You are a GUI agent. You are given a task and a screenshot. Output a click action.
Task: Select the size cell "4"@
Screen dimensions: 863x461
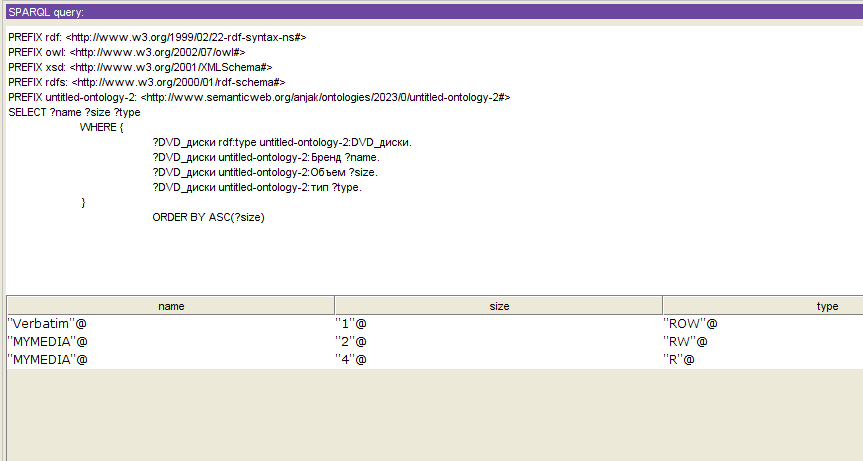tap(499, 360)
